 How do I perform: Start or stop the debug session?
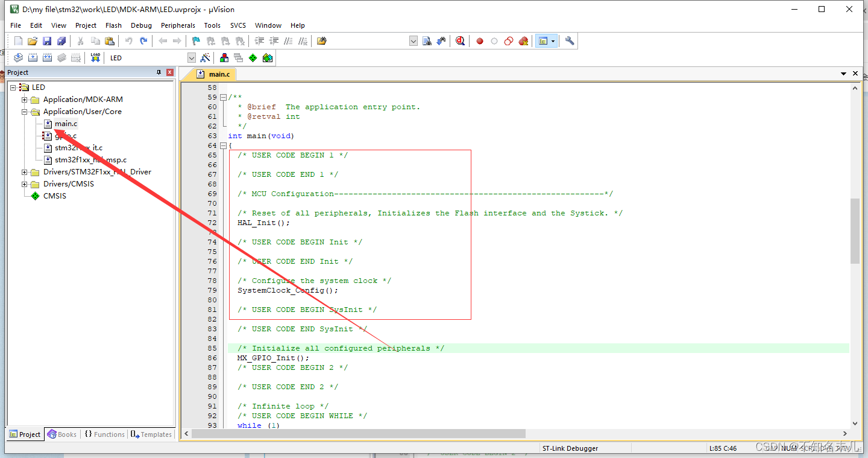pos(461,41)
